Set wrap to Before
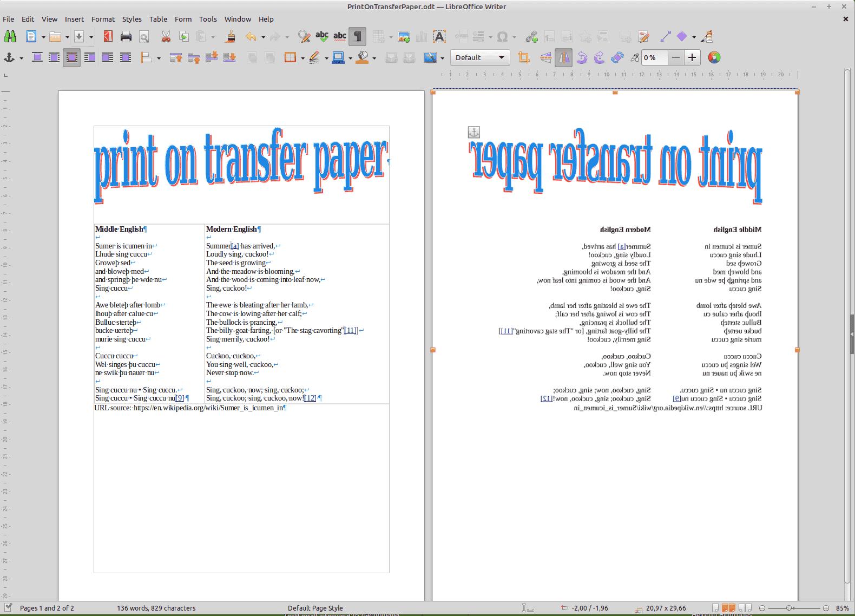Viewport: 855px width, 616px height. click(x=90, y=57)
